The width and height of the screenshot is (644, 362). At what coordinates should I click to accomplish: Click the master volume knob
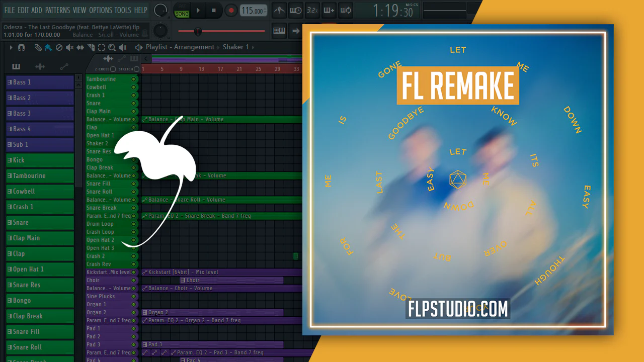160,10
